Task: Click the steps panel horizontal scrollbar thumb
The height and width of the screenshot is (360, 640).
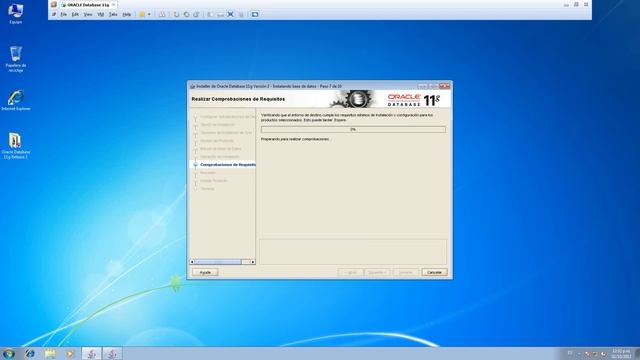Action: (218, 262)
